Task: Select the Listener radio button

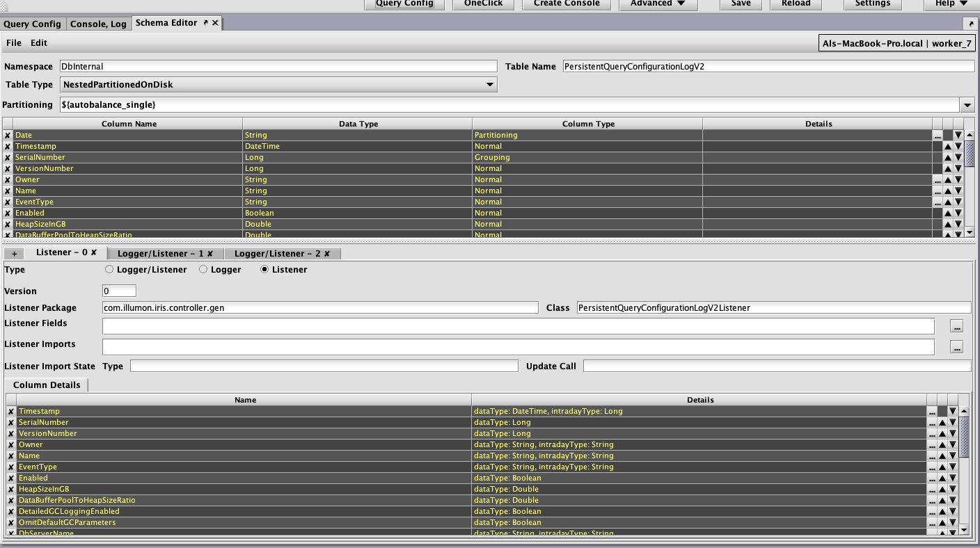Action: 264,270
